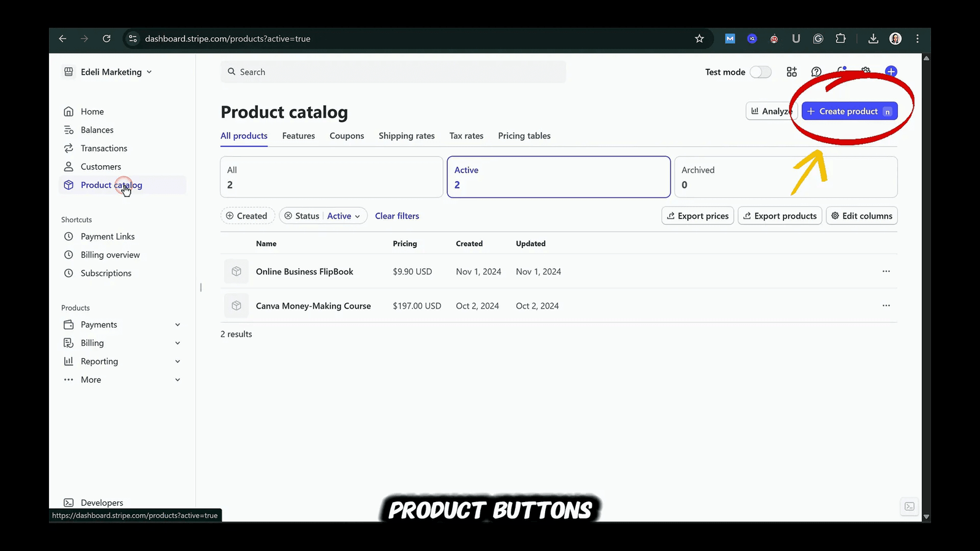Screen dimensions: 980x551
Task: Open Stripe settings gear icon
Action: coord(865,71)
